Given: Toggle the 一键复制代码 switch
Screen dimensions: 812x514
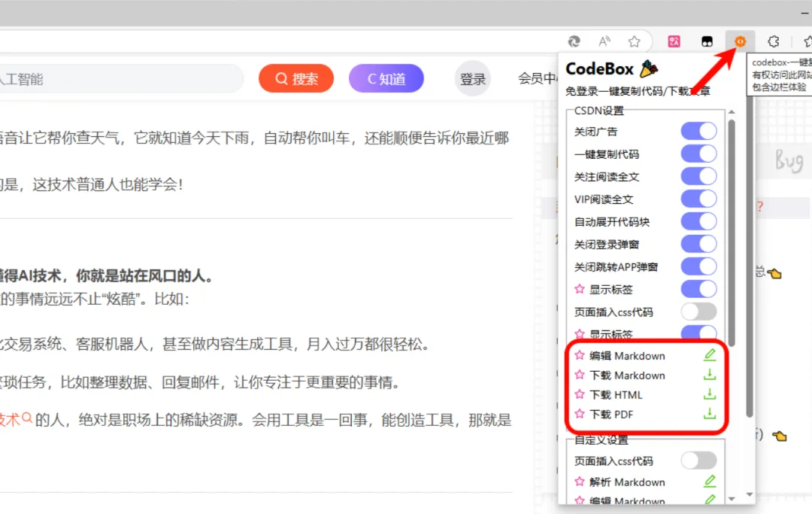Looking at the screenshot, I should point(698,154).
